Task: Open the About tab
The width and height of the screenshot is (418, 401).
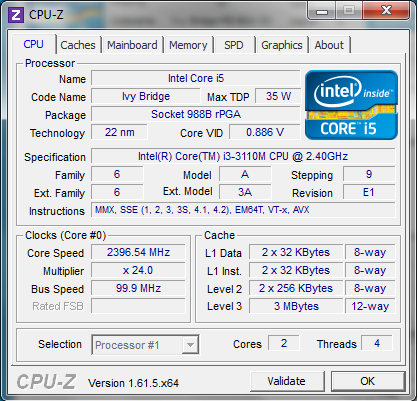Action: coord(329,45)
